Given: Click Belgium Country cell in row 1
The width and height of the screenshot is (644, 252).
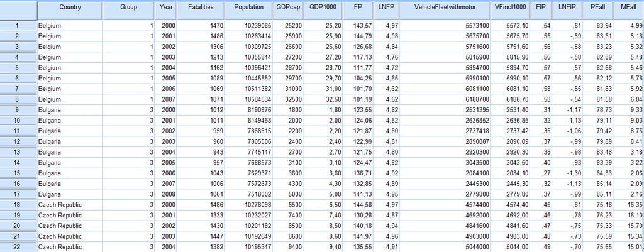Looking at the screenshot, I should coord(70,26).
